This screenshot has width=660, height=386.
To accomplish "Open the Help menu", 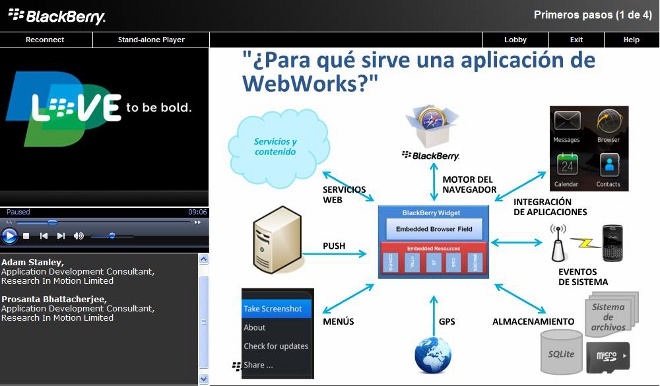I will point(631,40).
